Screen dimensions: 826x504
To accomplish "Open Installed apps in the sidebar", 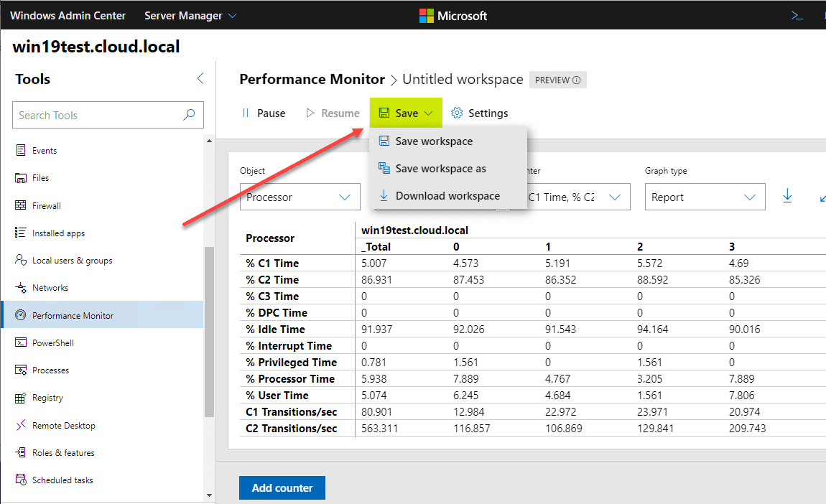I will coord(58,233).
